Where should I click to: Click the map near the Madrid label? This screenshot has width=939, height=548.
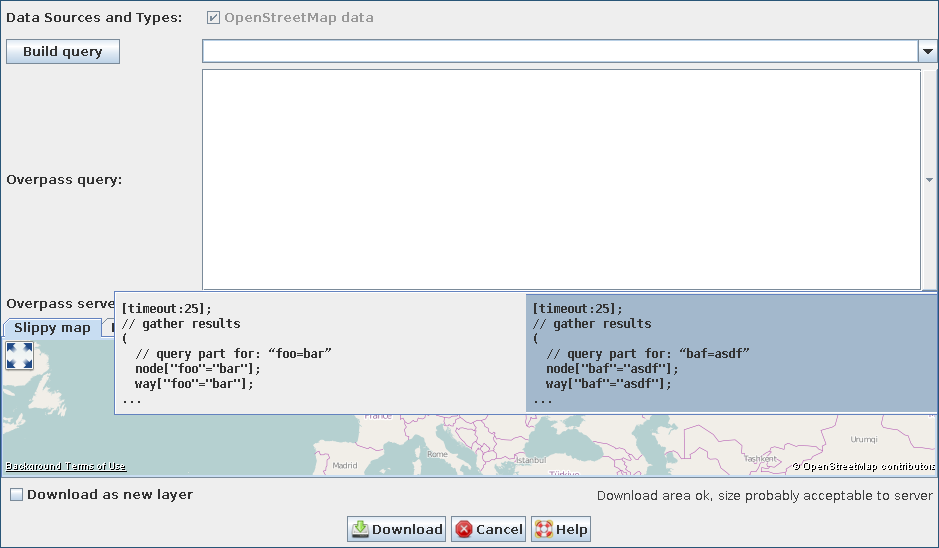pyautogui.click(x=344, y=465)
